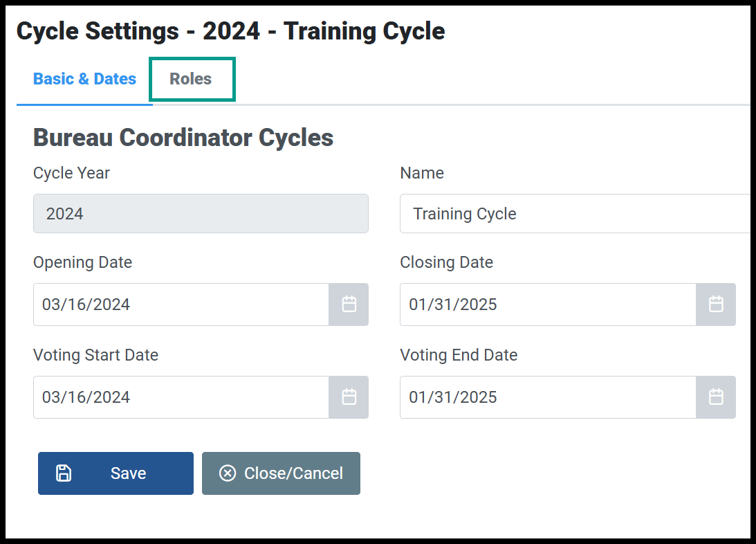The image size is (756, 544).
Task: Open the Closing Date calendar picker icon
Action: [x=716, y=305]
